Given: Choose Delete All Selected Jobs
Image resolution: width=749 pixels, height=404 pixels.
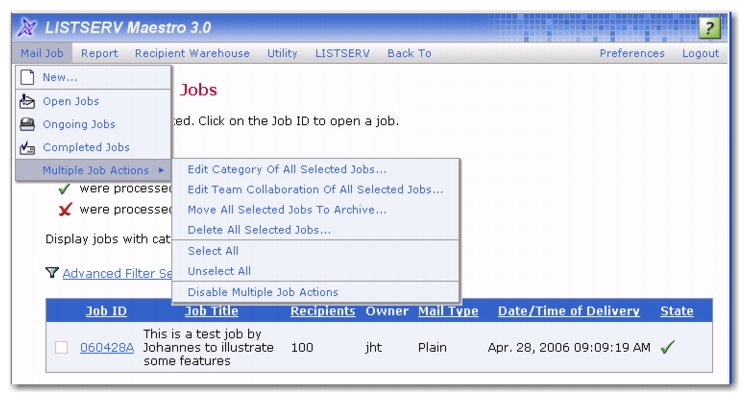Looking at the screenshot, I should 316,230.
